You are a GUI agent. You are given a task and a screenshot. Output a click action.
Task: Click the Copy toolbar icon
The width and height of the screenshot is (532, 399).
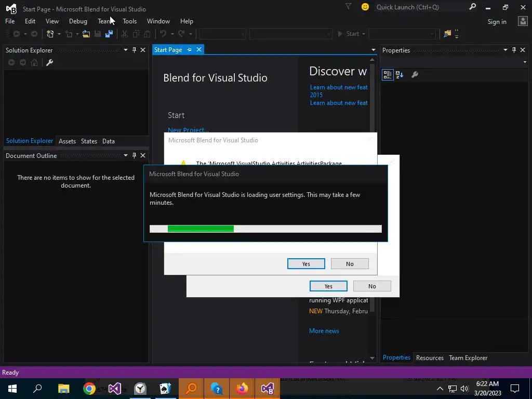tap(136, 34)
